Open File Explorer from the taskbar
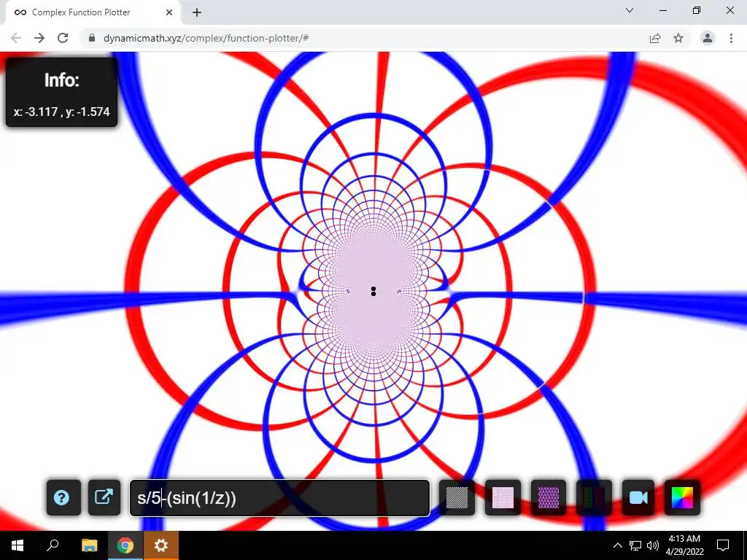747x560 pixels. click(89, 545)
